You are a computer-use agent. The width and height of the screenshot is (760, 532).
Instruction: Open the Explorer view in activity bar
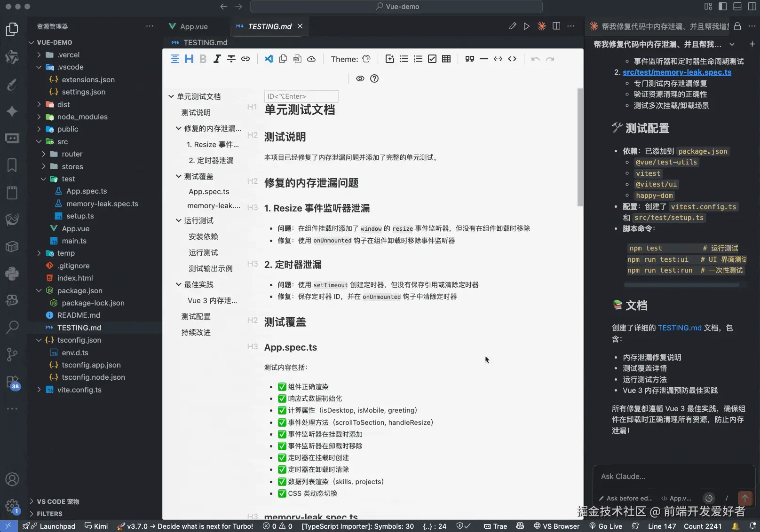pyautogui.click(x=12, y=29)
